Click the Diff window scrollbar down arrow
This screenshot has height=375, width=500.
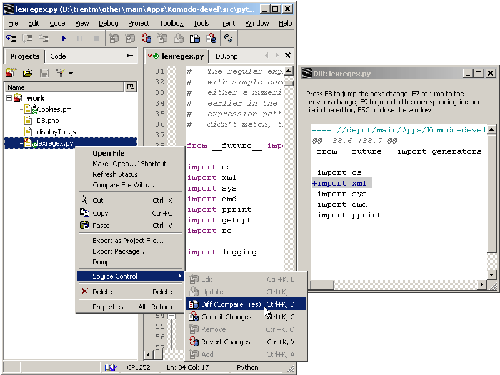click(491, 275)
